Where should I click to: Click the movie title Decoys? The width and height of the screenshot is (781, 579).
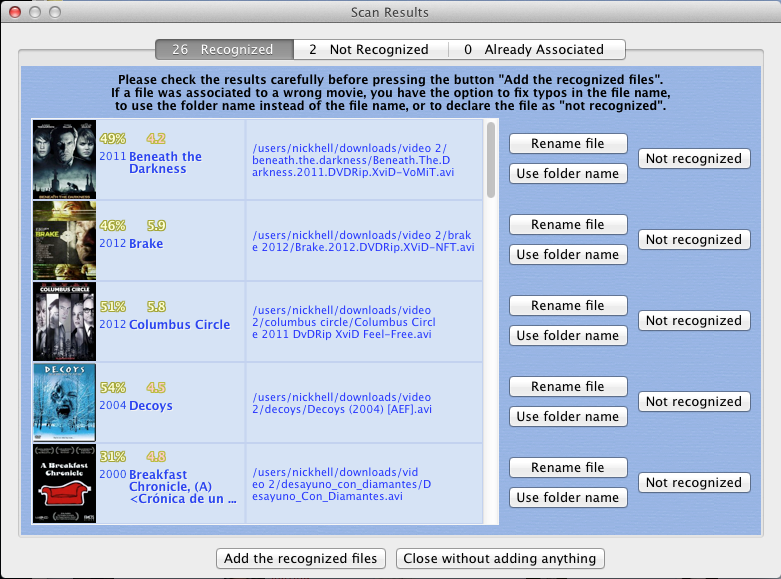coord(151,406)
